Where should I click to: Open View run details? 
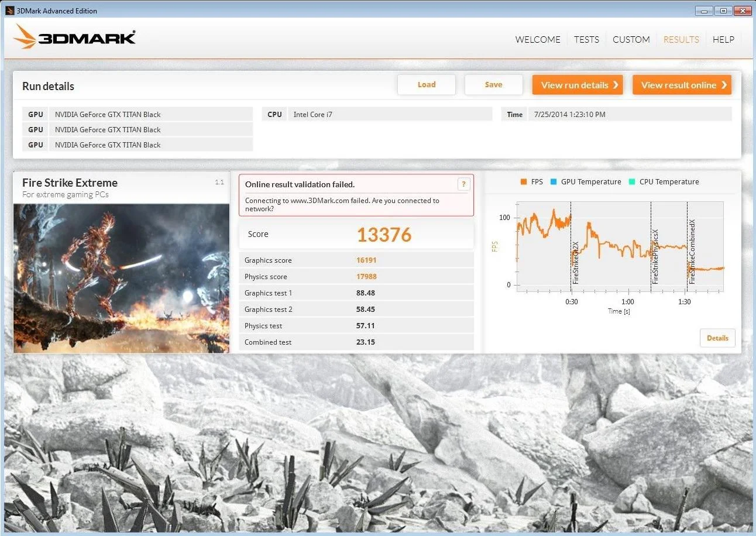(578, 85)
